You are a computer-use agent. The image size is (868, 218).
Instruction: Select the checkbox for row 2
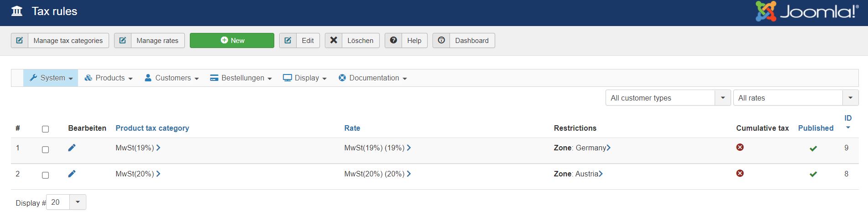(45, 175)
